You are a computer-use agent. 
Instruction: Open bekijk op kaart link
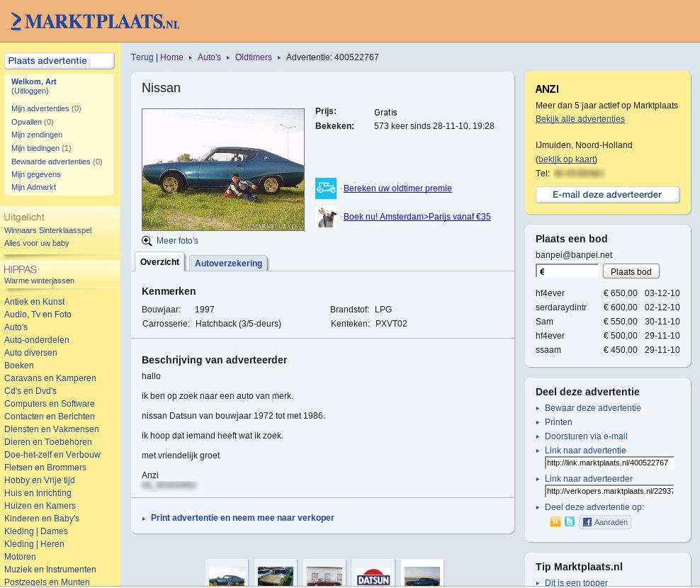[x=567, y=159]
